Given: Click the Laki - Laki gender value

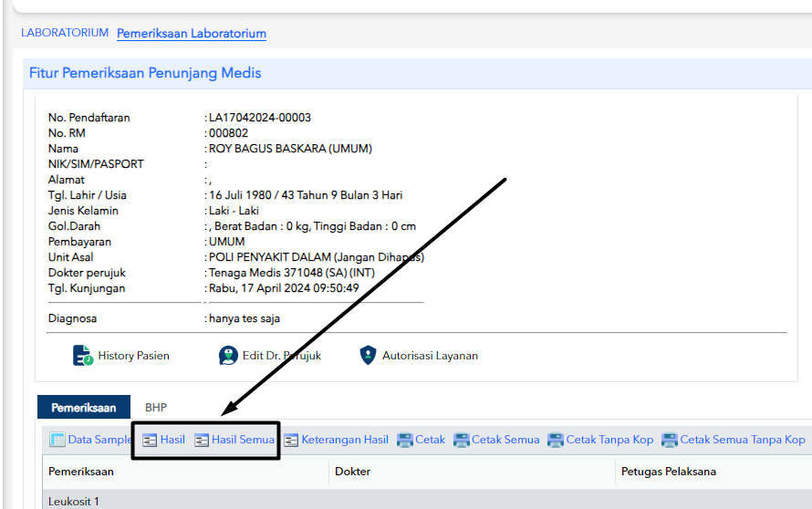Looking at the screenshot, I should [234, 211].
